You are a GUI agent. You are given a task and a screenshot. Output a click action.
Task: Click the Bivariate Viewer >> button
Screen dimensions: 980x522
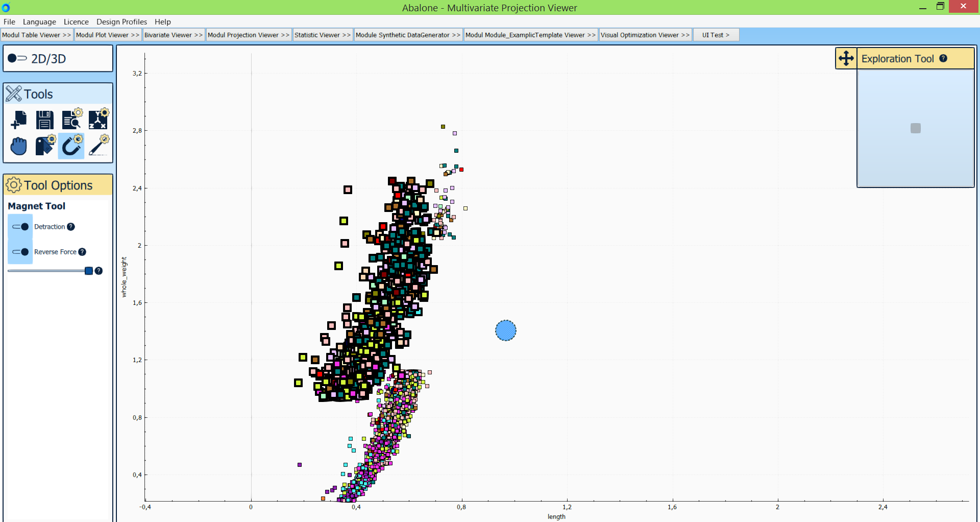point(173,35)
